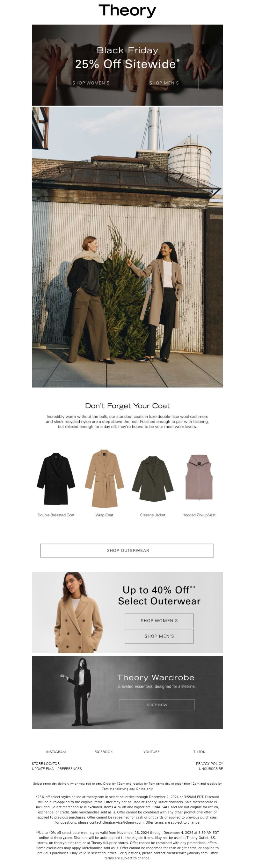Open the two models coat photo
The image size is (255, 868).
(x=127, y=247)
